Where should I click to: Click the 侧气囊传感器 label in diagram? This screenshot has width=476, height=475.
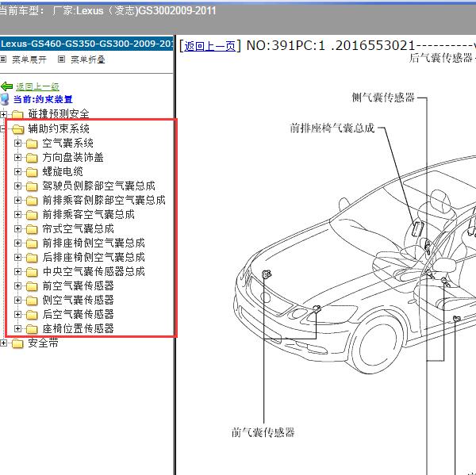coord(383,98)
